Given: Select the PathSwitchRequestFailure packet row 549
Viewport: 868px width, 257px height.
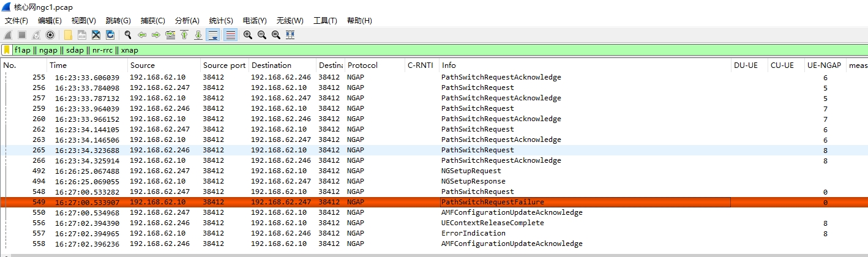Looking at the screenshot, I should pyautogui.click(x=434, y=202).
